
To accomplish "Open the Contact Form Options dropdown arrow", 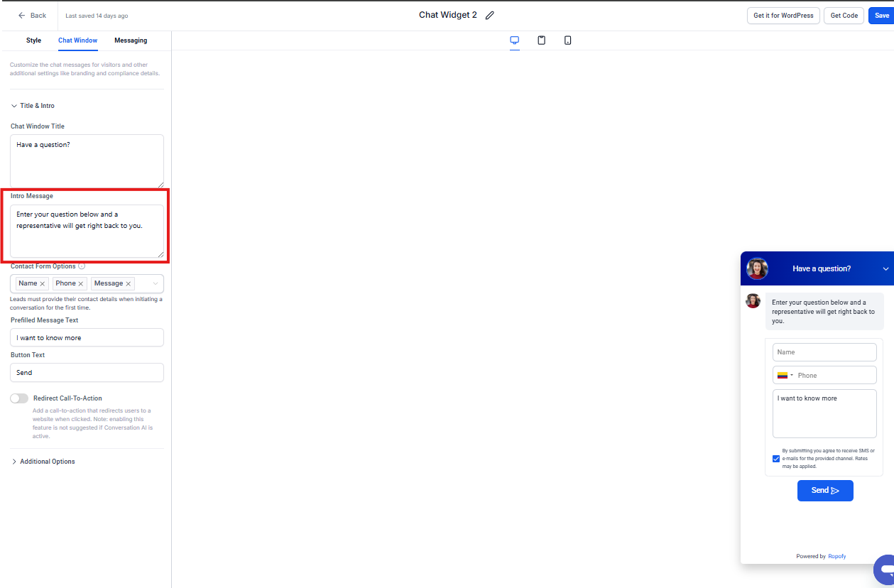I will point(156,284).
